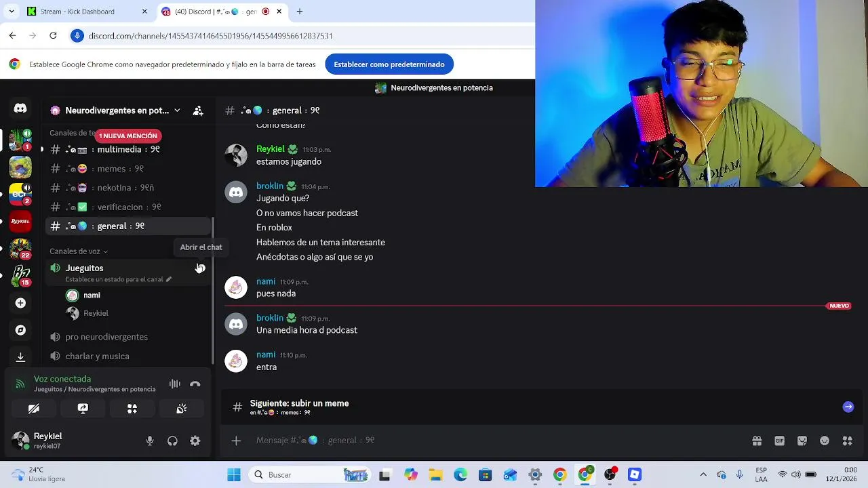Open the nekotina text channel
868x488 pixels.
(127, 188)
